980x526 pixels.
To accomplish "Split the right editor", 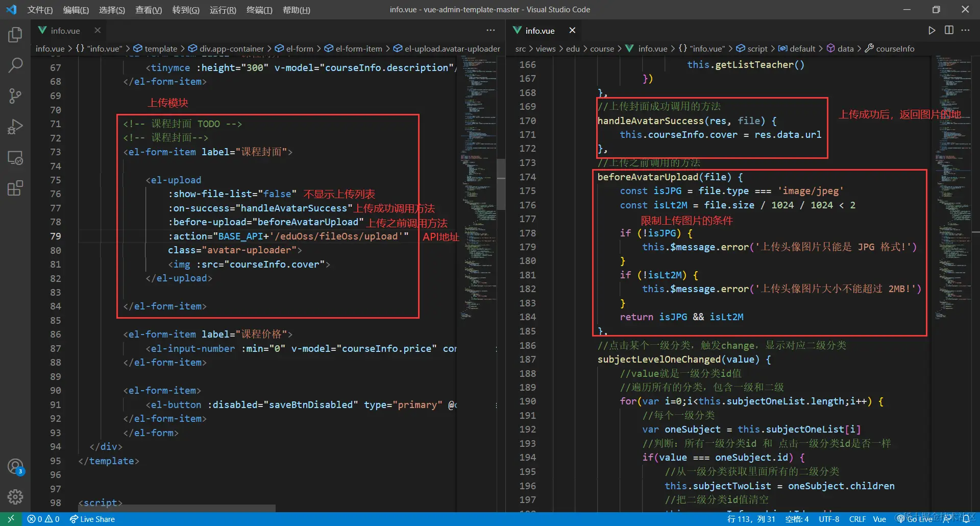I will [949, 31].
